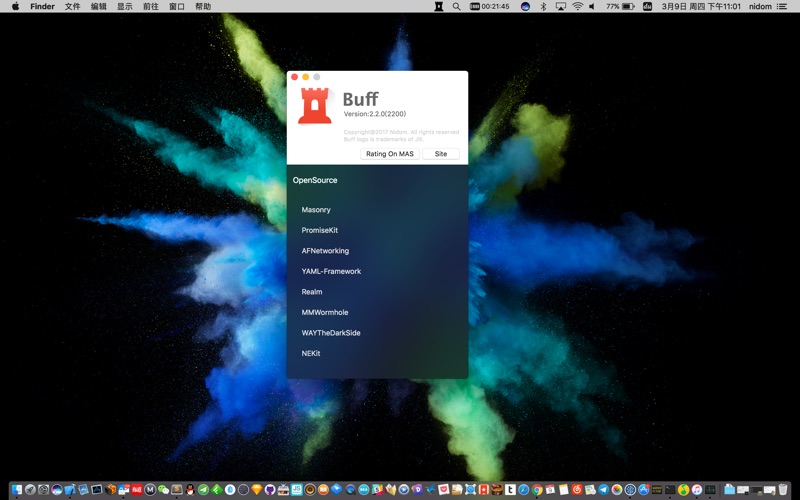Image resolution: width=800 pixels, height=500 pixels.
Task: Open Siri from the menu bar
Action: click(x=526, y=6)
